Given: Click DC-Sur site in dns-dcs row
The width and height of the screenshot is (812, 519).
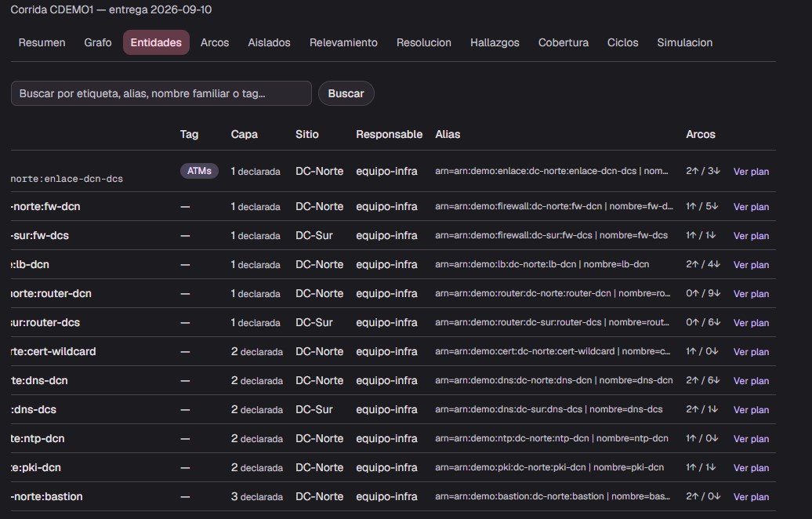Looking at the screenshot, I should [x=314, y=409].
